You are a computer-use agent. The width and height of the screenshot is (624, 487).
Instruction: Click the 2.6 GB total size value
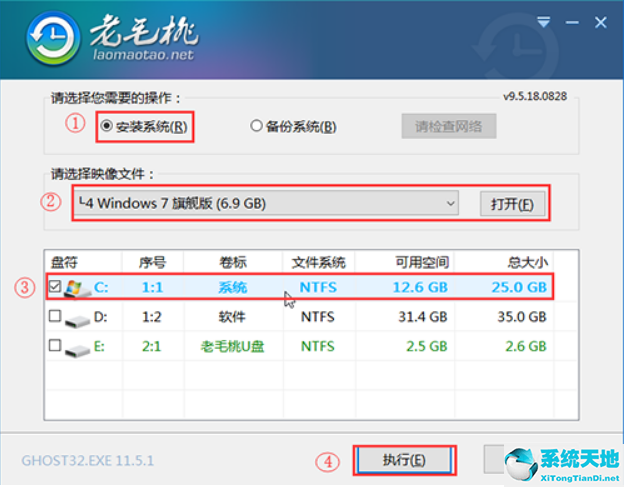point(526,347)
